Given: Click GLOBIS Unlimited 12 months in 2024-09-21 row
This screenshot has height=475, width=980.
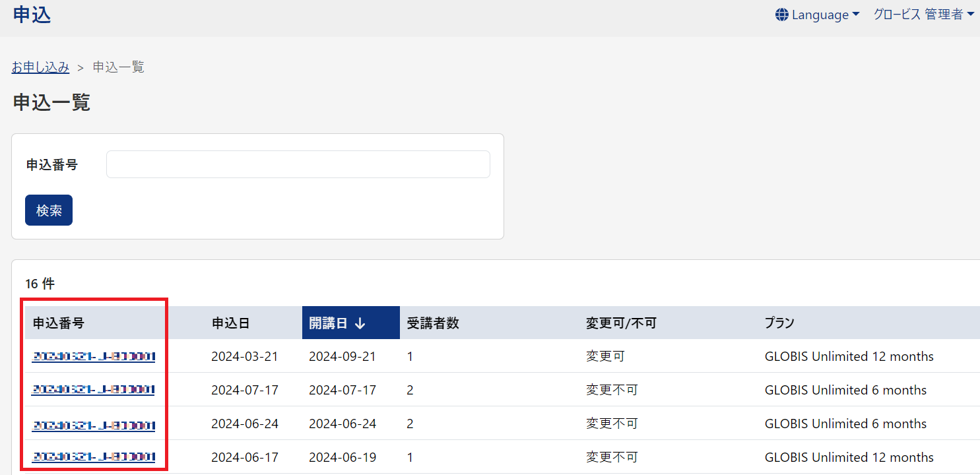Looking at the screenshot, I should [x=849, y=356].
